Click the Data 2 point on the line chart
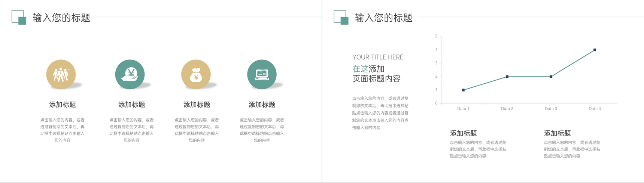644x183 pixels. coord(507,77)
